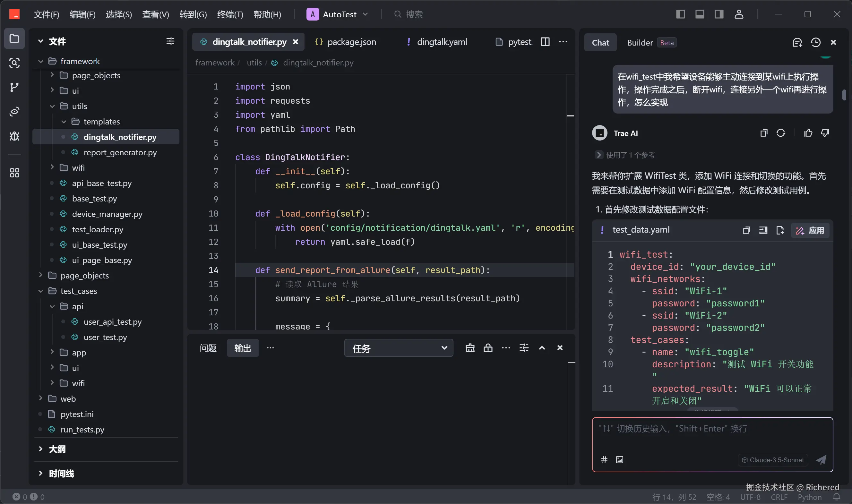Click the thumbs up on Trae AI reply

click(x=808, y=133)
